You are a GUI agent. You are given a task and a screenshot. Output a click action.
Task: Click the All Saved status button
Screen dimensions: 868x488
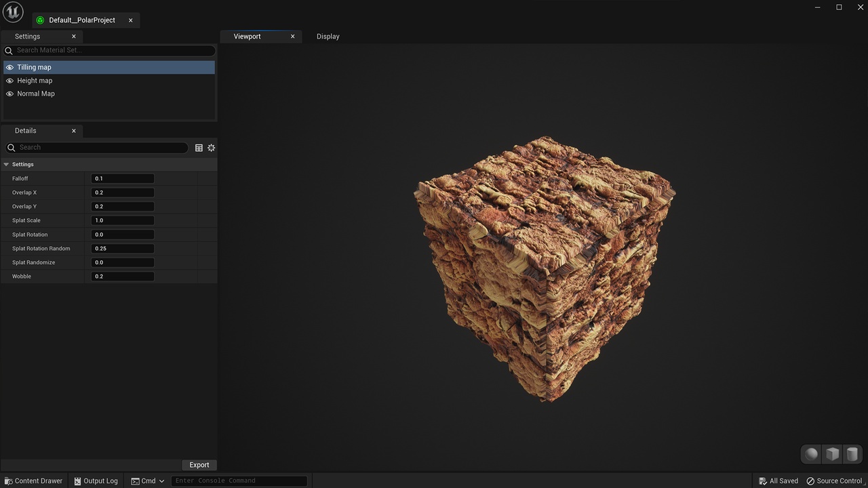pyautogui.click(x=778, y=481)
